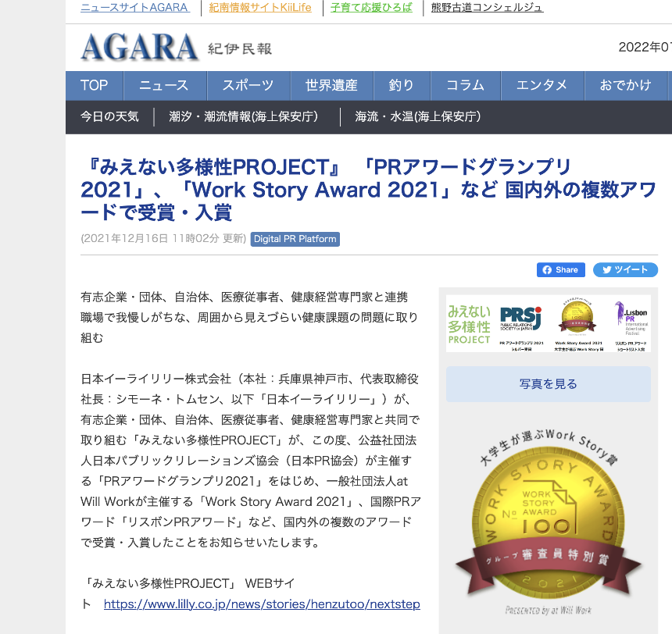The width and height of the screenshot is (672, 634).
Task: Select the スポーツ menu tab
Action: [x=248, y=86]
